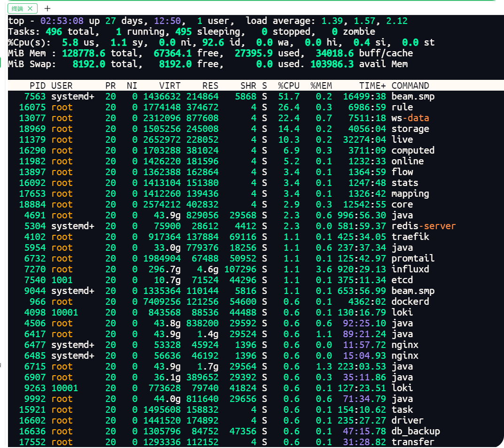Viewport: 504px width, 448px height.
Task: Click the redis-server command name
Action: coord(424,226)
